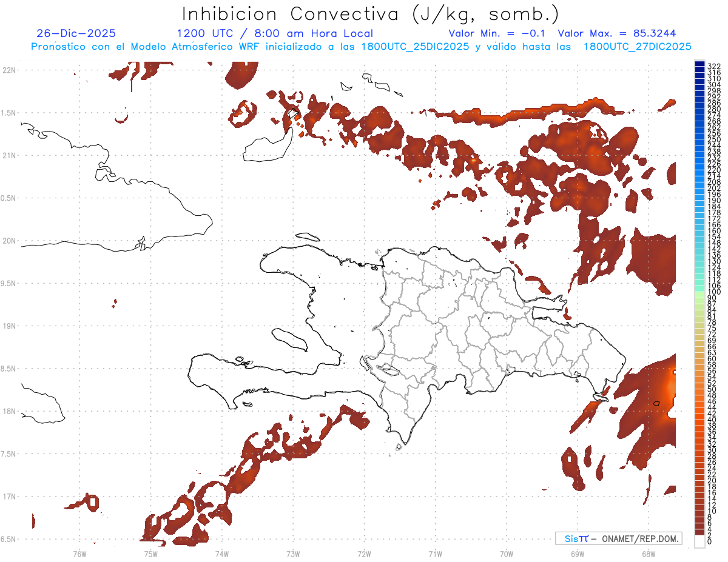Click the "17N" latitude label

[x=9, y=497]
